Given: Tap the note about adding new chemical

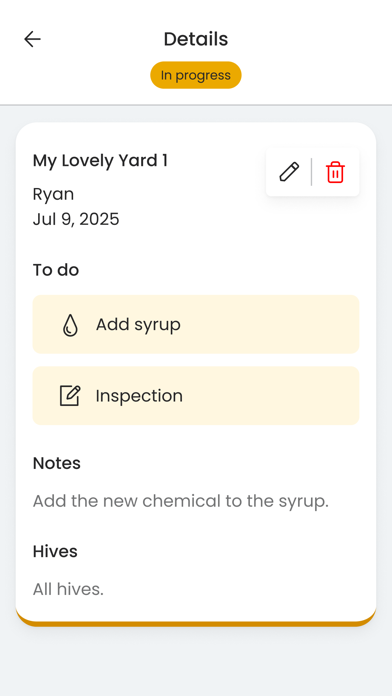Looking at the screenshot, I should [181, 501].
